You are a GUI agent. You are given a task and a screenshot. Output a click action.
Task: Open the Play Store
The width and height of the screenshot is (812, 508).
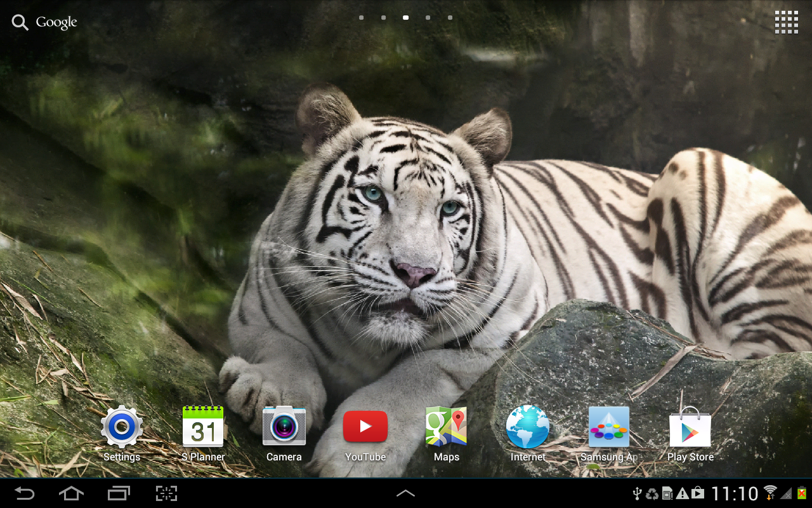690,426
